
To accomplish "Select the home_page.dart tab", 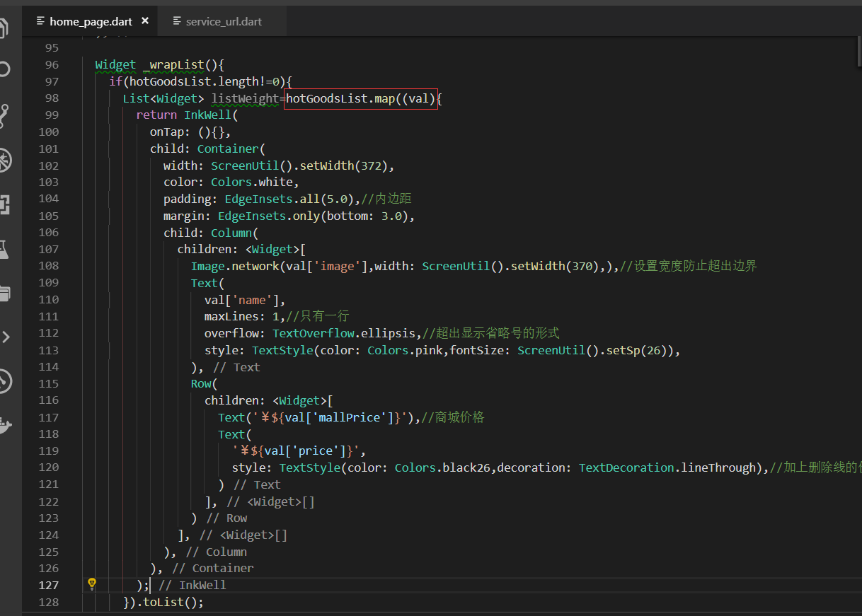I will tap(89, 21).
